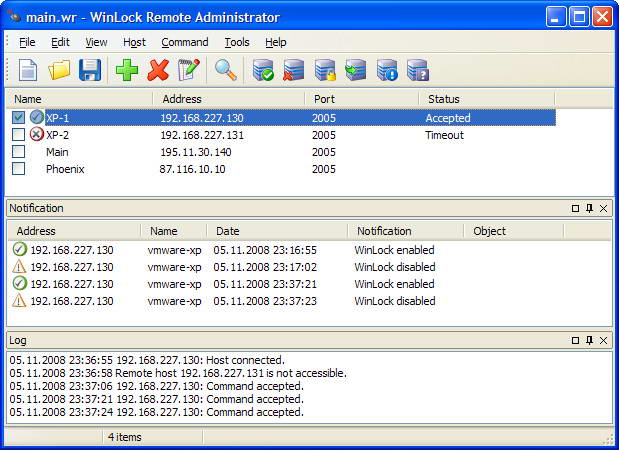Click server icon with red X
The image size is (619, 450).
(294, 70)
